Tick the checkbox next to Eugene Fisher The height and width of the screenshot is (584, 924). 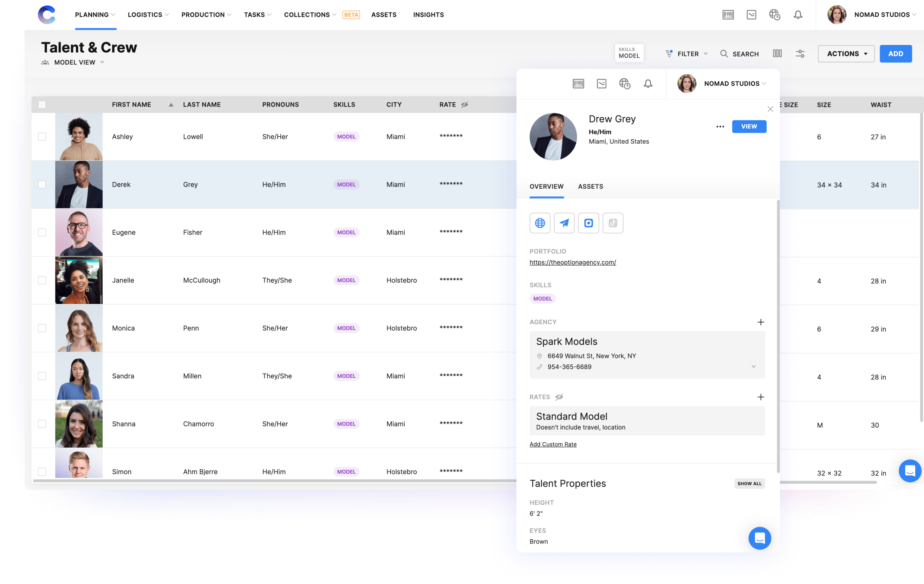pyautogui.click(x=42, y=233)
